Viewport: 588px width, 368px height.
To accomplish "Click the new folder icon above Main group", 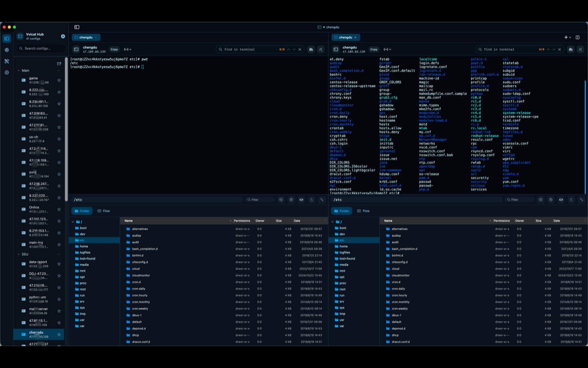I will point(60,64).
